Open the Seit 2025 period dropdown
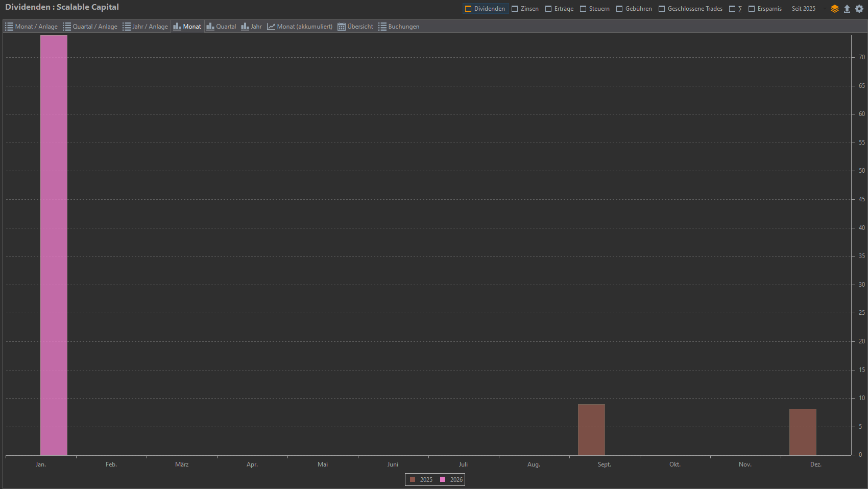 pos(803,9)
